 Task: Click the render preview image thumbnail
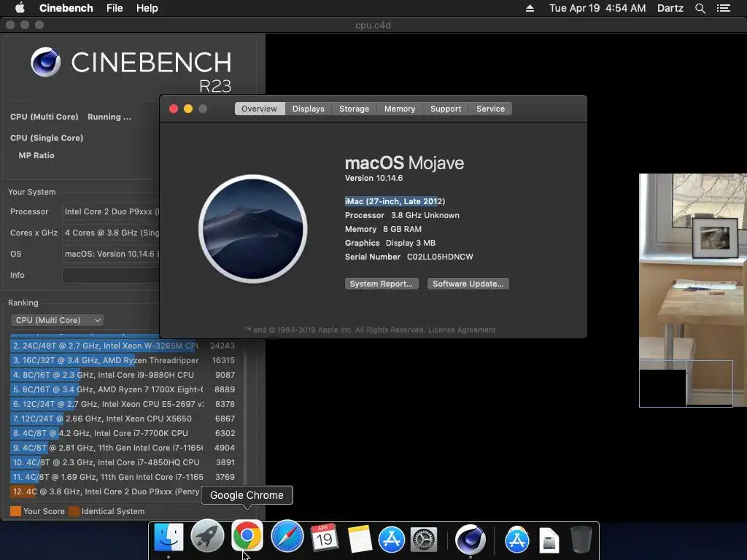point(693,290)
